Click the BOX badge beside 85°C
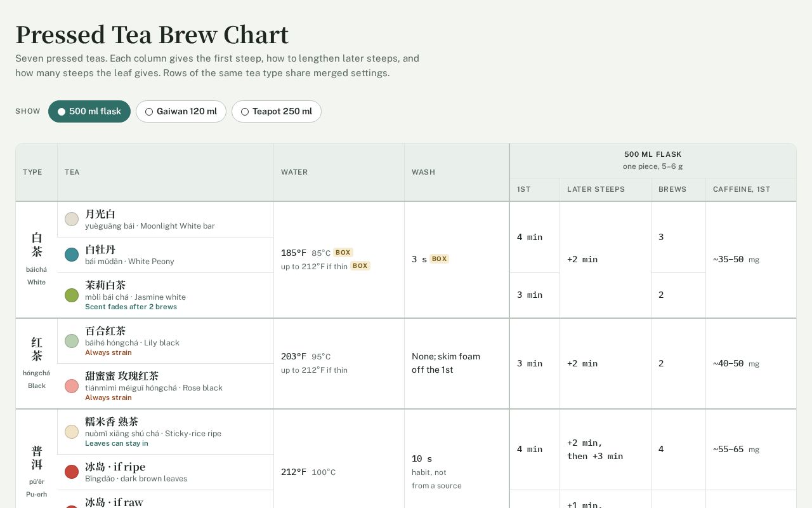The height and width of the screenshot is (508, 812). point(343,253)
